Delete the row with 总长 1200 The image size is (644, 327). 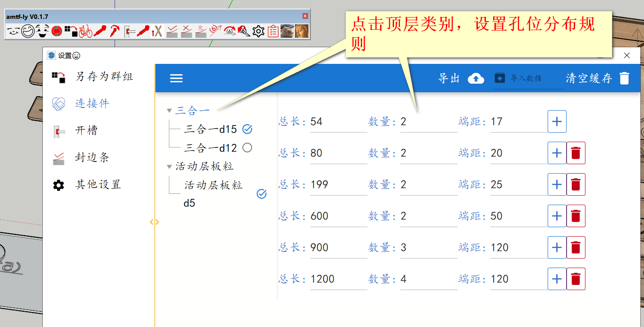(576, 279)
